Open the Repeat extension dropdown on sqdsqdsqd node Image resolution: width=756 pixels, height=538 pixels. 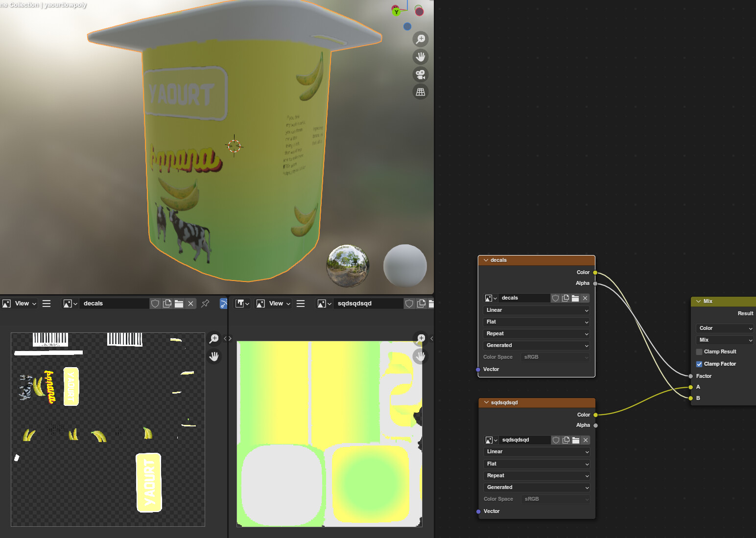[536, 475]
